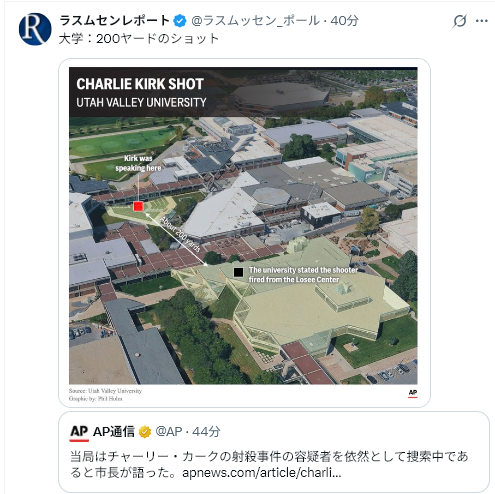Click the 40分 post timestamp

click(x=344, y=21)
